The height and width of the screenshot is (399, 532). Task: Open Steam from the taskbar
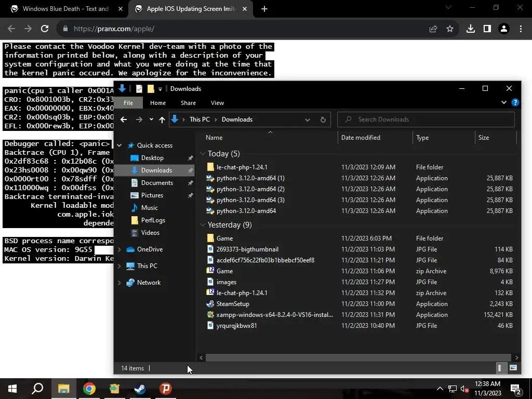click(x=140, y=389)
